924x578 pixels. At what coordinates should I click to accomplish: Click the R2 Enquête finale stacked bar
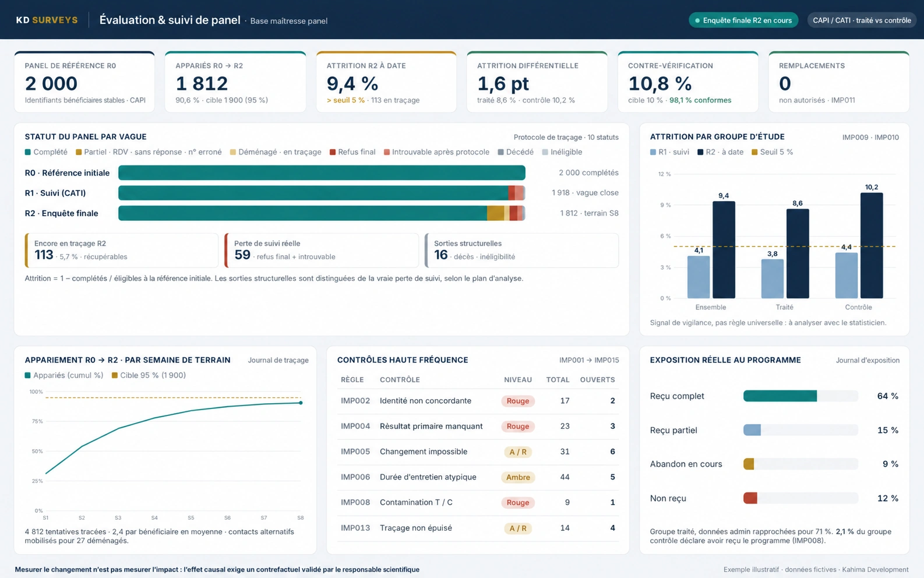(x=322, y=213)
